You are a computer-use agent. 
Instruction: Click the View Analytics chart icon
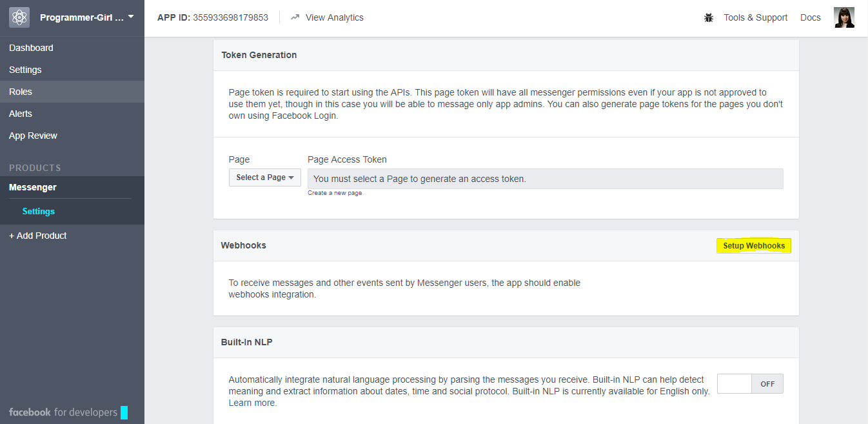pos(295,17)
